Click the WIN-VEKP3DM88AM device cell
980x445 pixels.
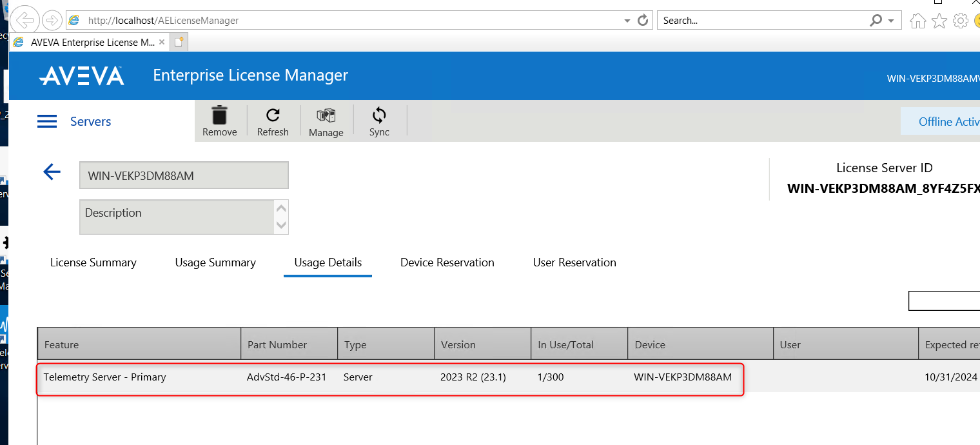point(683,377)
